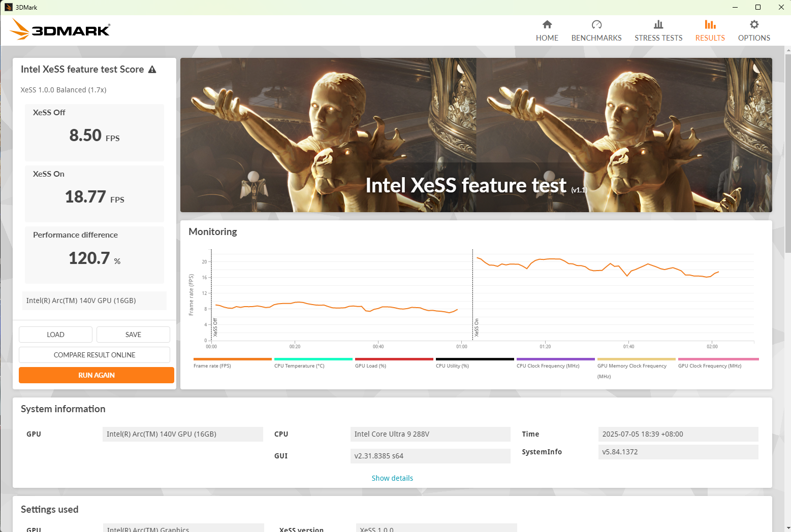
Task: Click the 3DMark logo in the header
Action: 60,29
